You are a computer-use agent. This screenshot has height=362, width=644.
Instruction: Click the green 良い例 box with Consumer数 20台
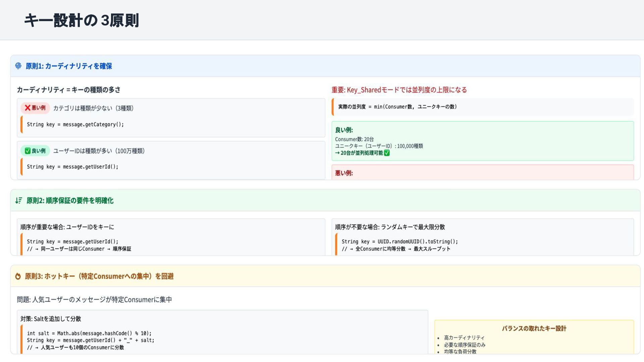pos(482,141)
